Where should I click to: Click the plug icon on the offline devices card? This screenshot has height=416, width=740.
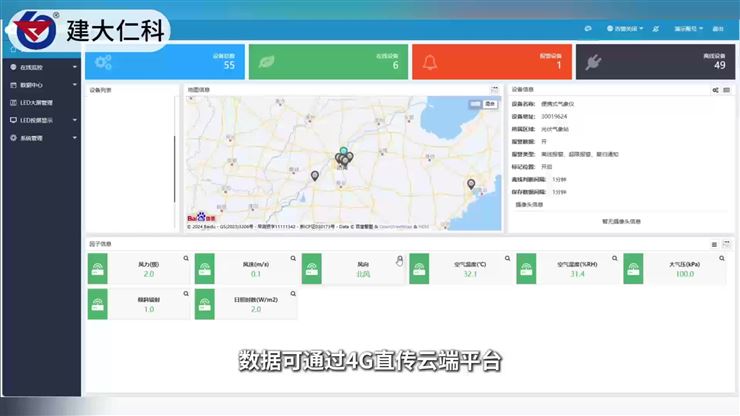593,62
